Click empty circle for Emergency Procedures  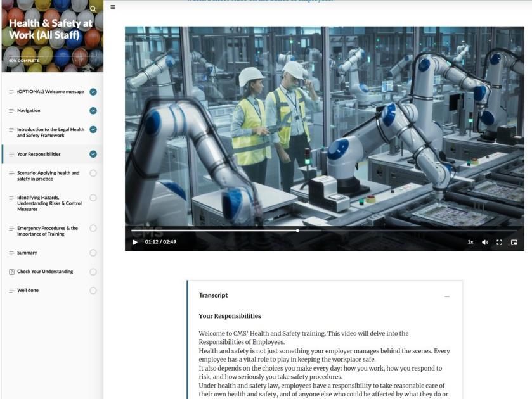tap(93, 228)
